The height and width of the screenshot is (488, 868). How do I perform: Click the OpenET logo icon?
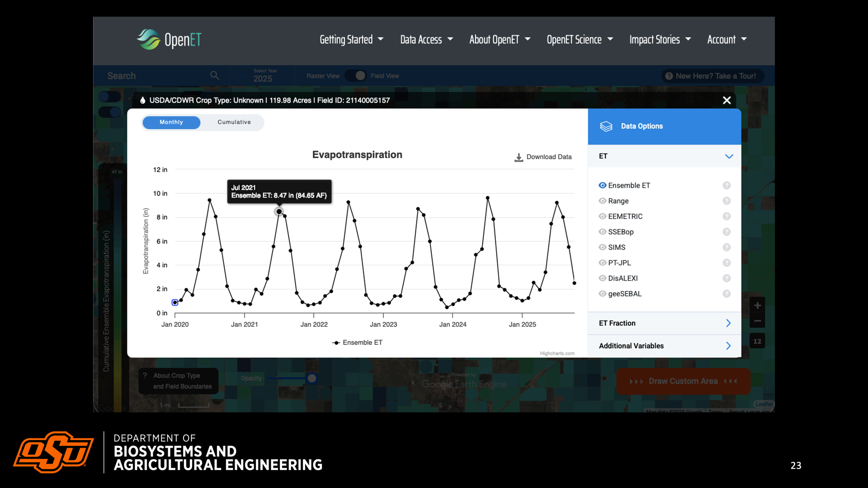149,39
